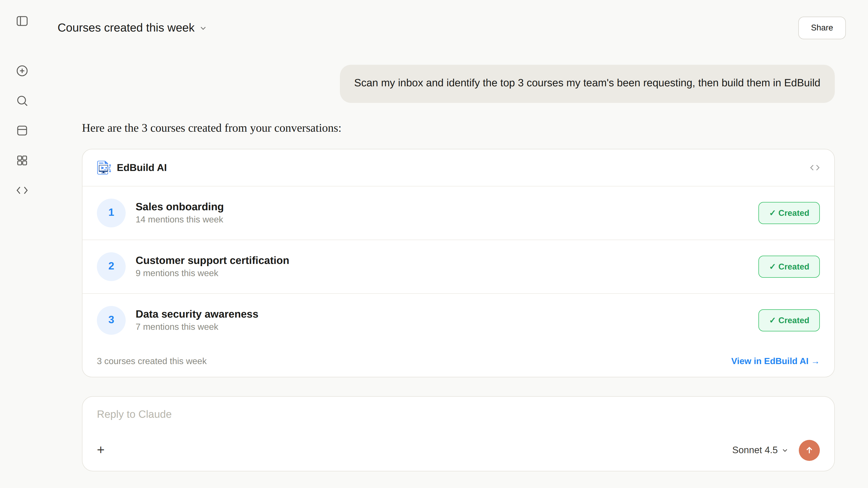Open the projects box icon in sidebar
Viewport: 868px width, 488px height.
22,130
